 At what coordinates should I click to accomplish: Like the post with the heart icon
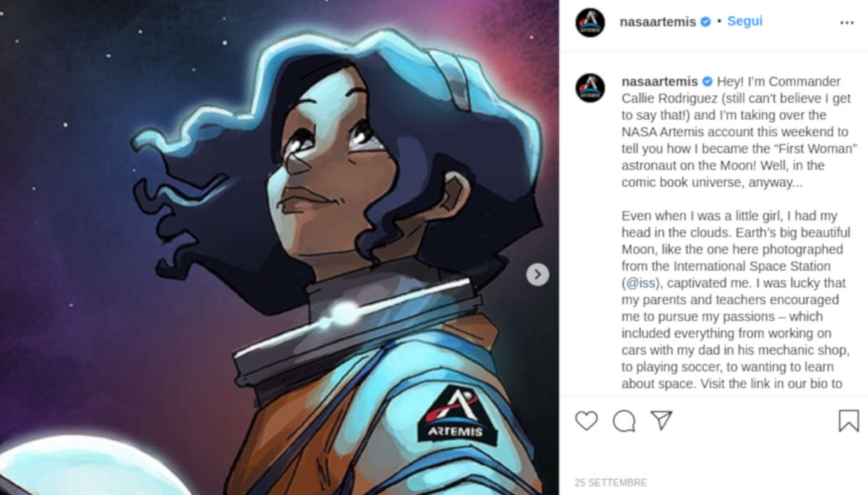point(586,421)
